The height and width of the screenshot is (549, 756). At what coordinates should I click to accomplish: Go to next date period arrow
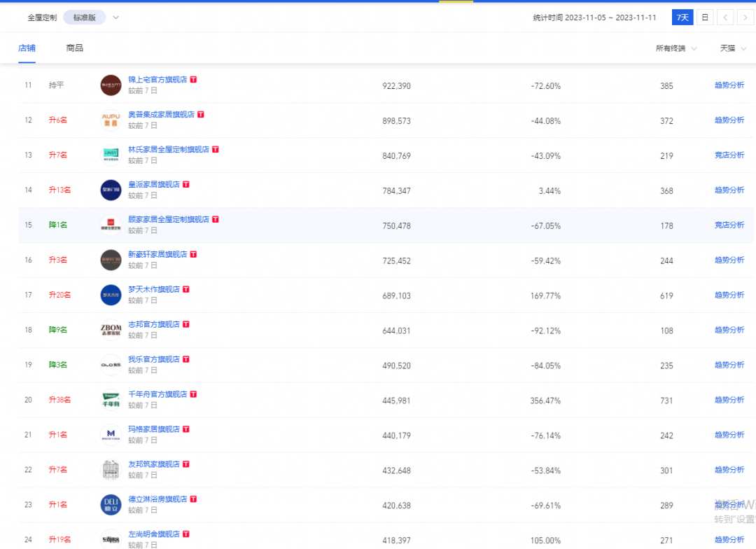[x=745, y=18]
